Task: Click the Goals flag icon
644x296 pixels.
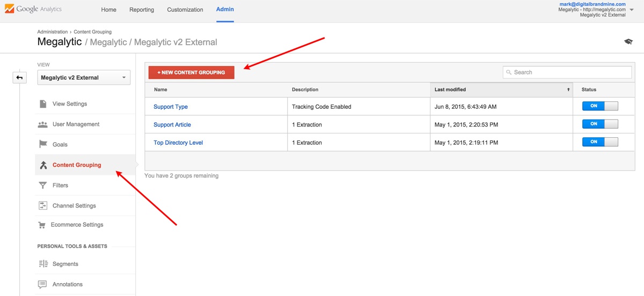Action: tap(43, 145)
